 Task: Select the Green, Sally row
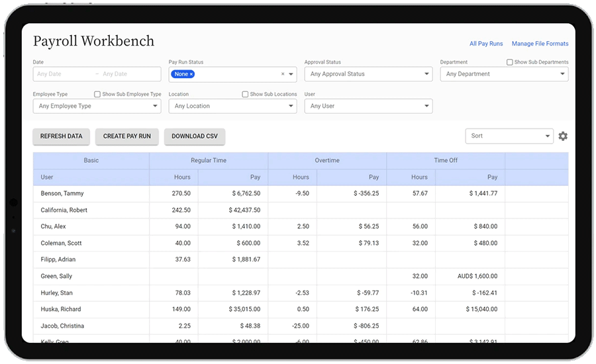coord(301,276)
